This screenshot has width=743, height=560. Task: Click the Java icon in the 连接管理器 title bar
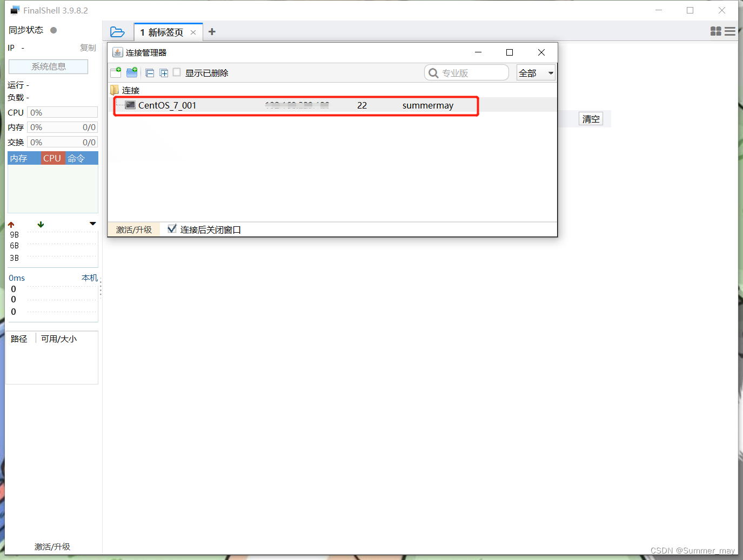point(118,52)
